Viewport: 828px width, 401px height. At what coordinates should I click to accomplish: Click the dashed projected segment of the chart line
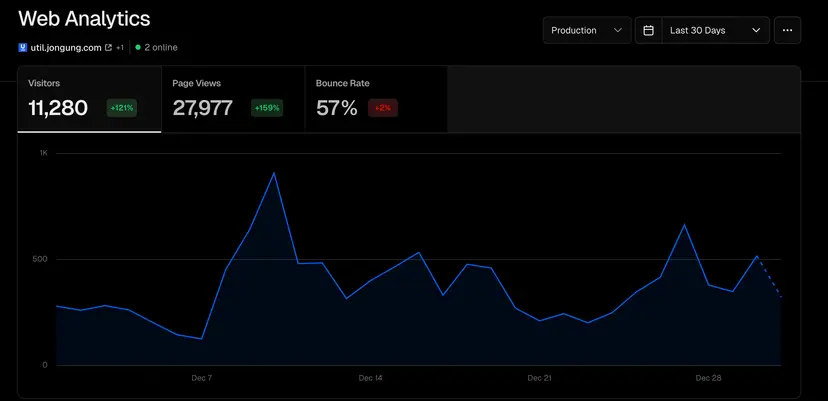point(769,277)
